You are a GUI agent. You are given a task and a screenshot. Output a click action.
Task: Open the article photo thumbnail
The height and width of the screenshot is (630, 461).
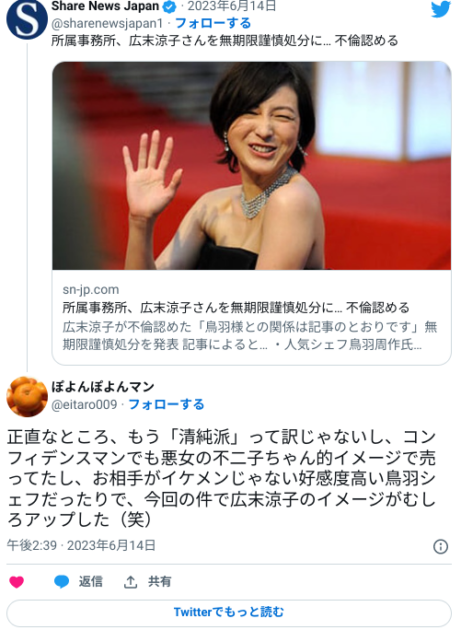click(252, 166)
